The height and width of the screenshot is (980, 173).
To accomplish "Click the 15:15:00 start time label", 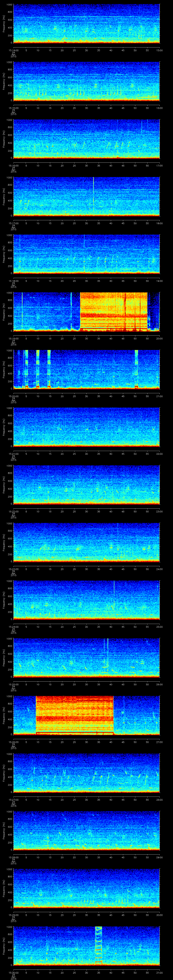I will (13, 108).
